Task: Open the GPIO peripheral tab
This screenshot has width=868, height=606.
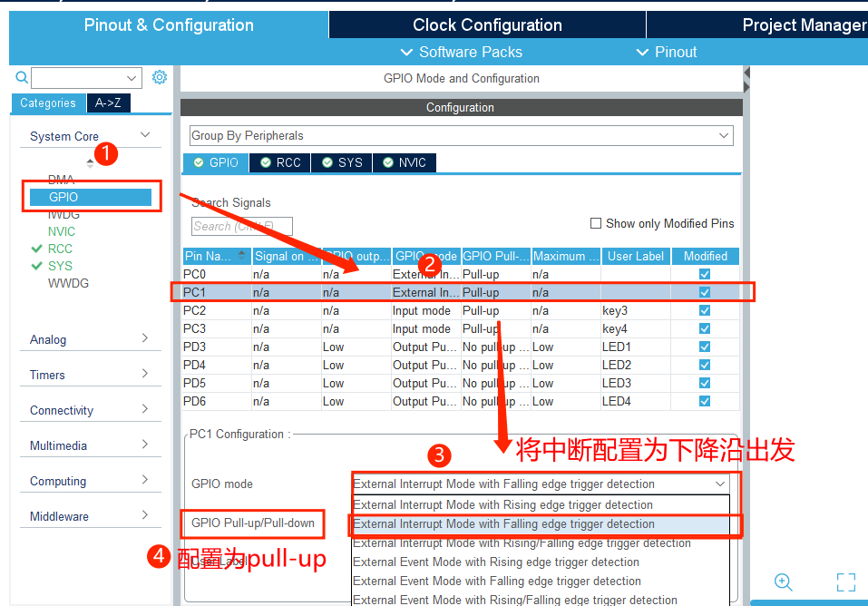Action: point(216,163)
